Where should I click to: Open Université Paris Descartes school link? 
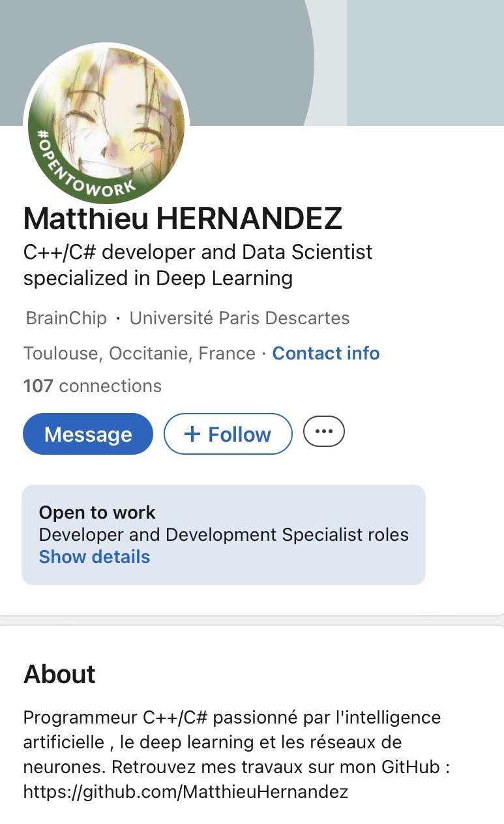click(239, 318)
